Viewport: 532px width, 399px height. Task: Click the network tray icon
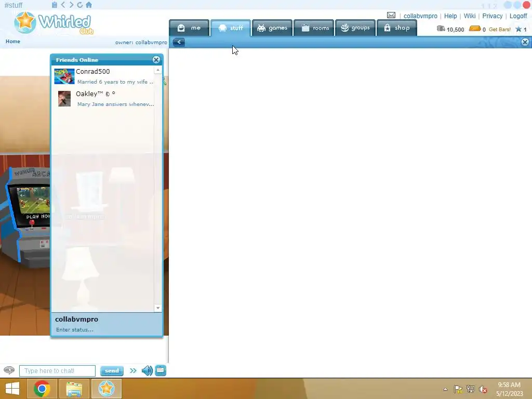tap(471, 389)
